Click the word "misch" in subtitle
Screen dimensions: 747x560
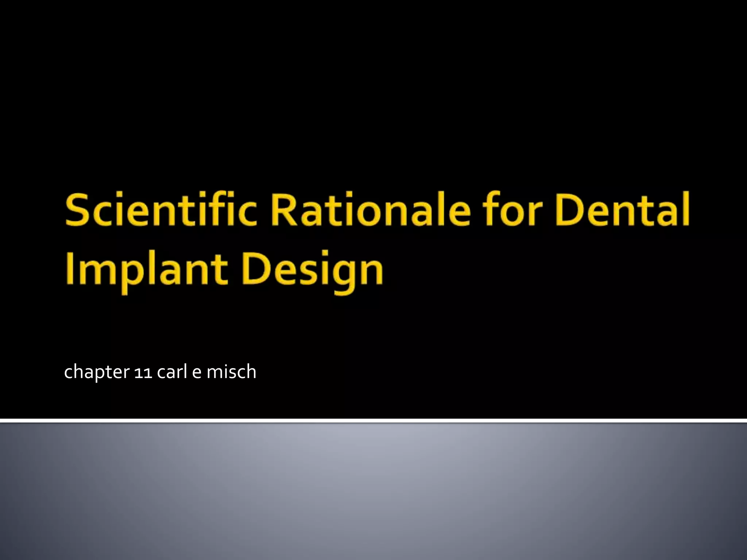231,372
